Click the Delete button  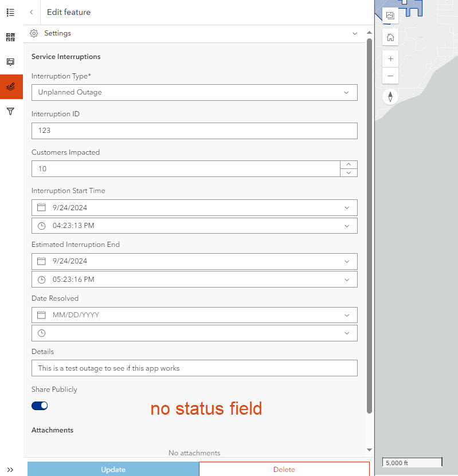click(284, 469)
